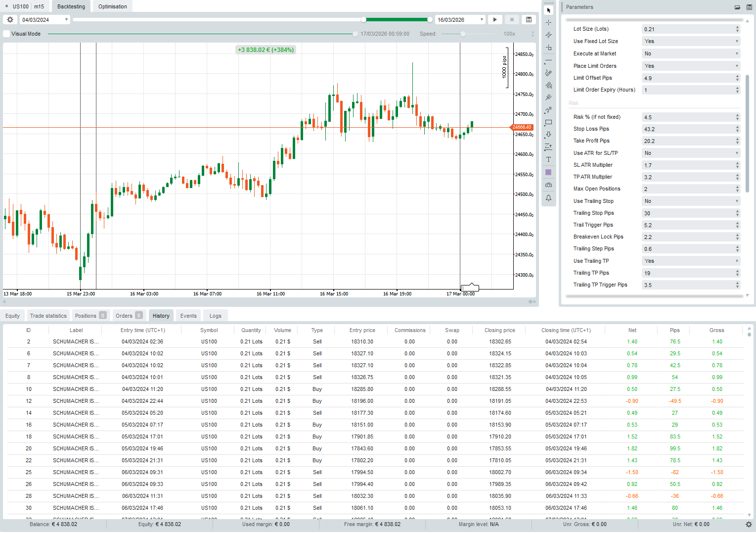Open the price alert bell icon
This screenshot has height=533, width=756.
point(548,198)
